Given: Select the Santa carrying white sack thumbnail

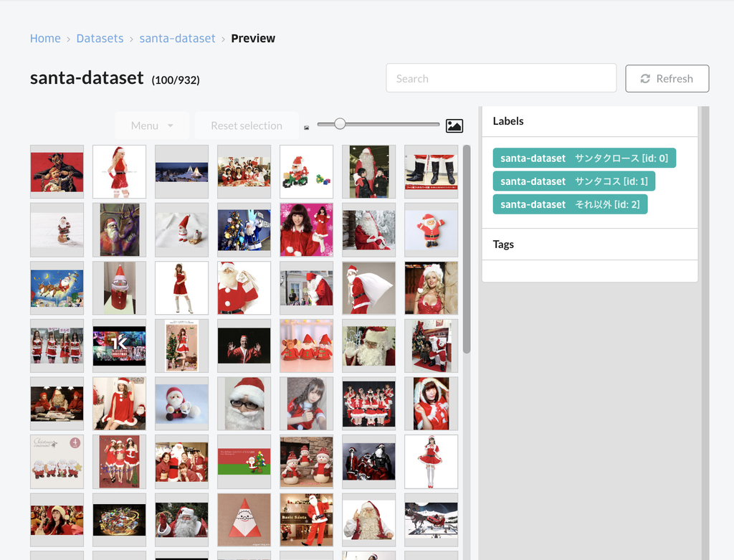Looking at the screenshot, I should (369, 288).
